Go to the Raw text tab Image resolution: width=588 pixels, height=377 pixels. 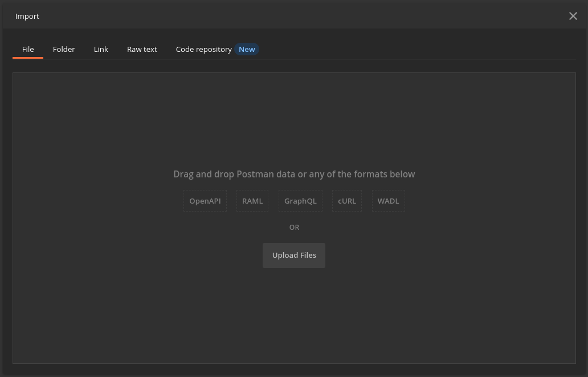tap(142, 49)
